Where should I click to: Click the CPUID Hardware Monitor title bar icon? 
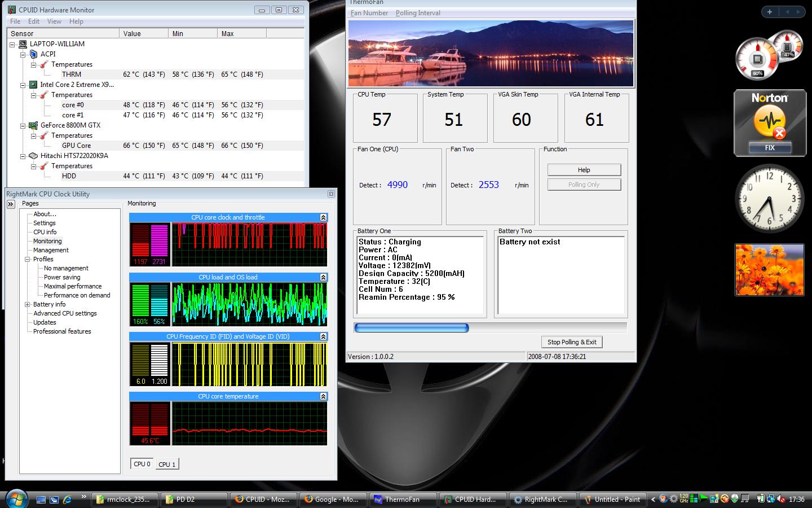coord(12,10)
